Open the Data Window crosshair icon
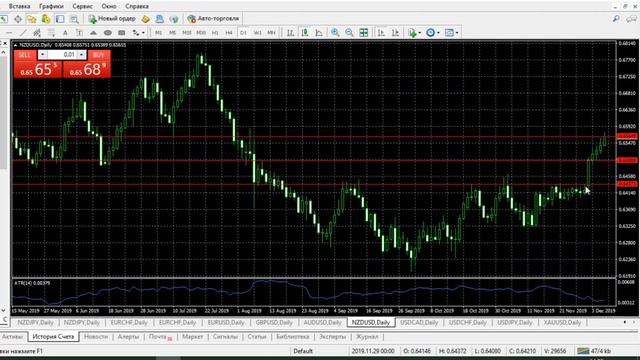640x360 pixels. pyautogui.click(x=18, y=19)
